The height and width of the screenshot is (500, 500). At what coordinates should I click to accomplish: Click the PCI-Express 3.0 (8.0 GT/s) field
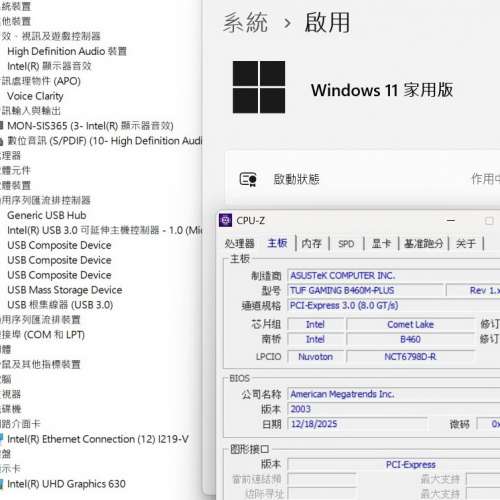click(394, 305)
